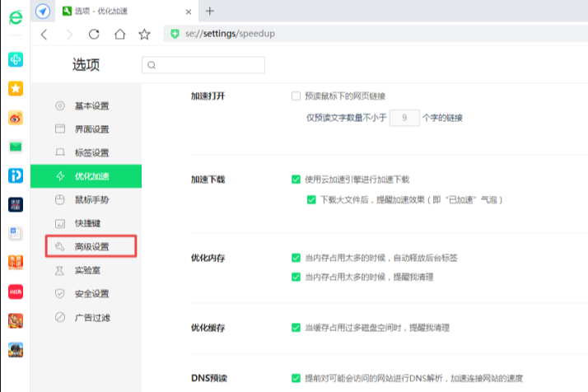Open the bottom battle game sidebar icon
This screenshot has width=588, height=392.
click(16, 350)
